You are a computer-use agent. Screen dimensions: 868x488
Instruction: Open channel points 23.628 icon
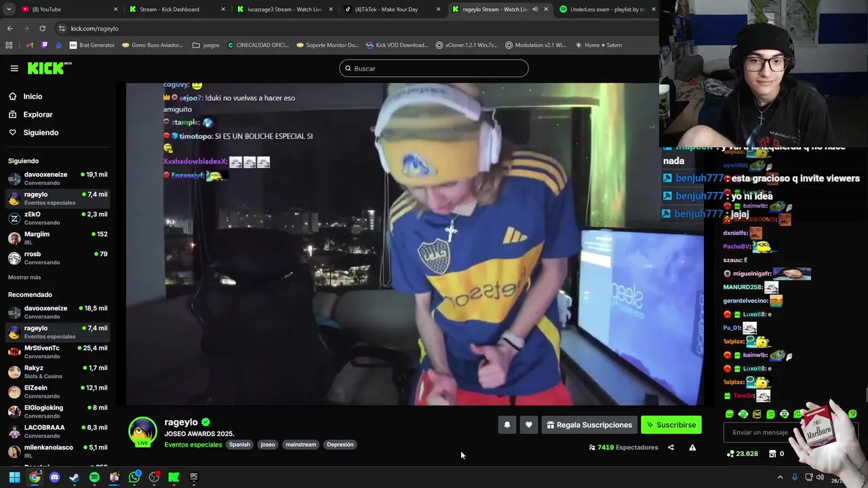click(x=742, y=453)
